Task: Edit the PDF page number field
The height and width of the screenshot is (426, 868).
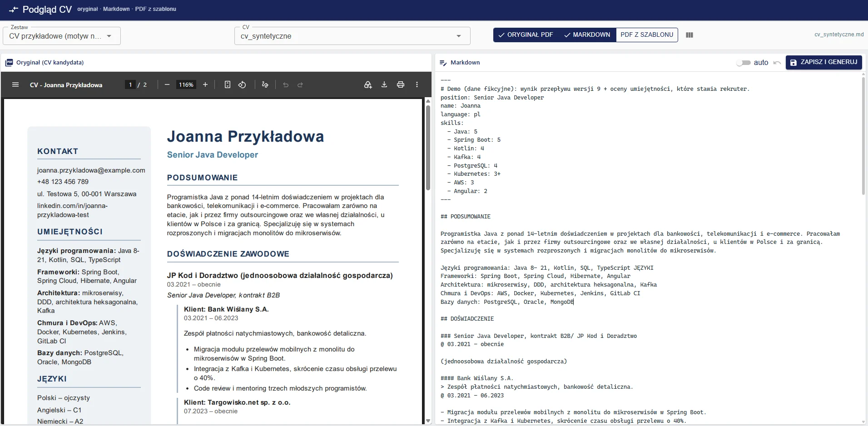Action: point(130,85)
